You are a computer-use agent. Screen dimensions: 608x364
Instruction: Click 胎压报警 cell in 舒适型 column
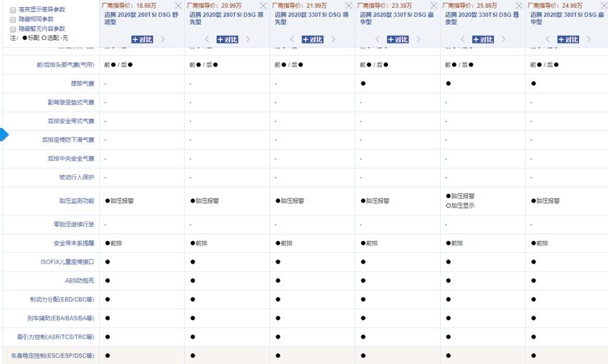click(x=119, y=201)
